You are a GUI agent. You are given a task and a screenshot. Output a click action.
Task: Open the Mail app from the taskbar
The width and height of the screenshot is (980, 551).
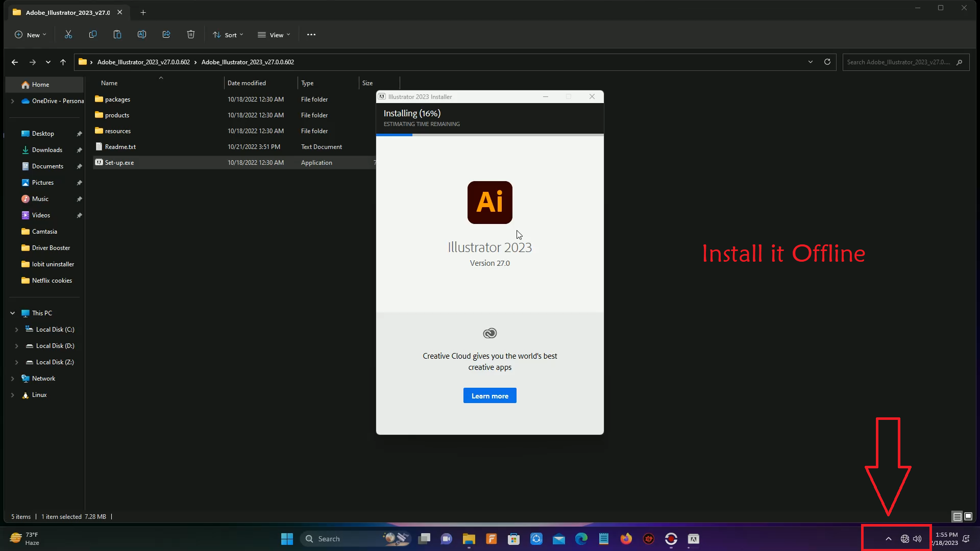coord(559,539)
